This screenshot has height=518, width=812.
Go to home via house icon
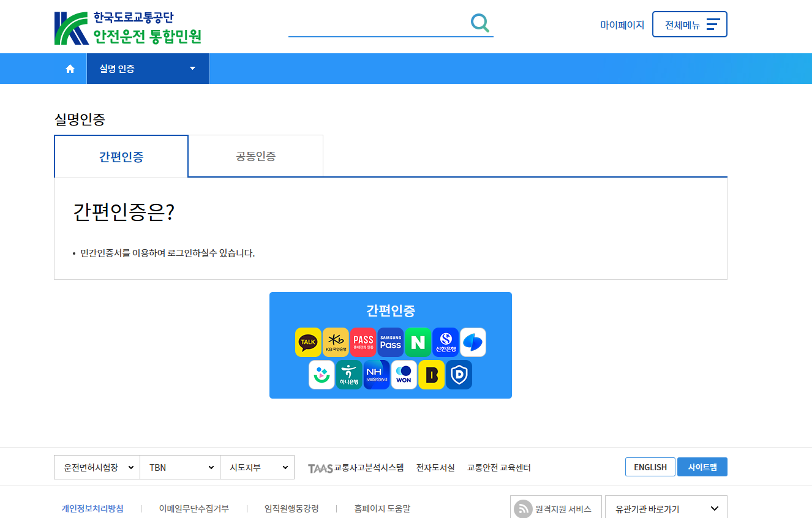pyautogui.click(x=70, y=69)
